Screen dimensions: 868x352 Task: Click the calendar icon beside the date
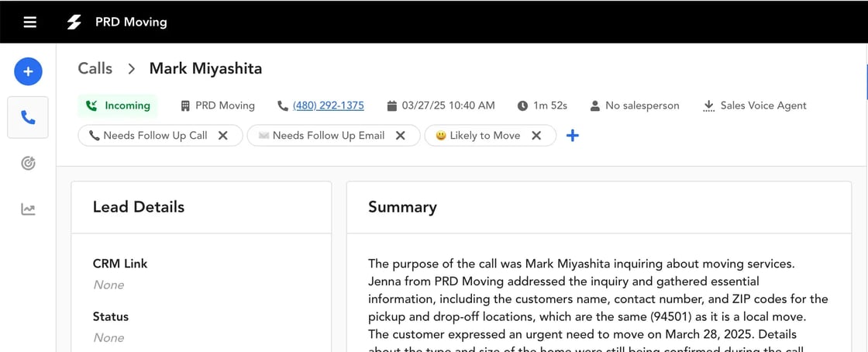point(392,105)
